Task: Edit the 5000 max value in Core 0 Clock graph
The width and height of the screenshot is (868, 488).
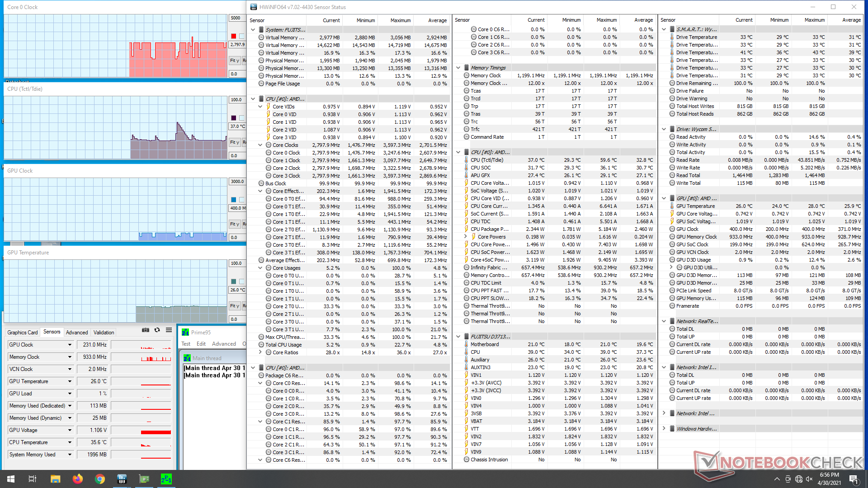Action: pos(237,18)
